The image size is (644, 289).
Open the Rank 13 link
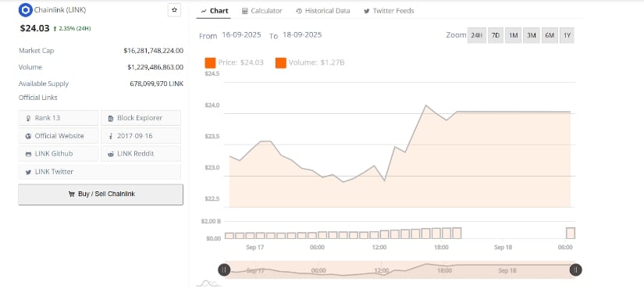59,118
